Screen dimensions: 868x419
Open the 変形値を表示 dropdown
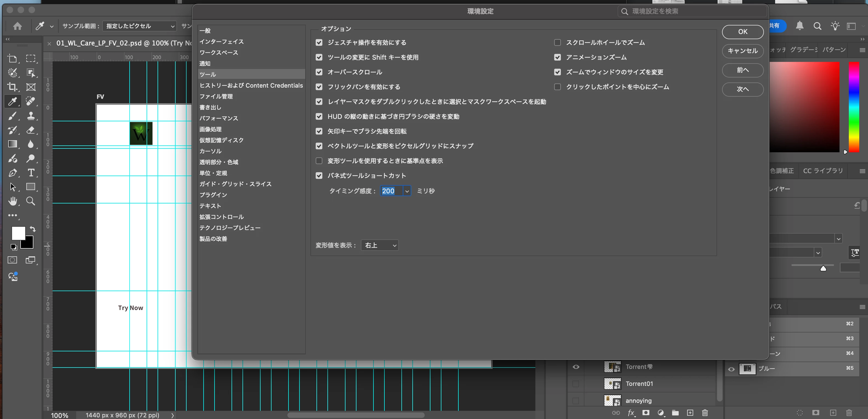click(x=380, y=245)
